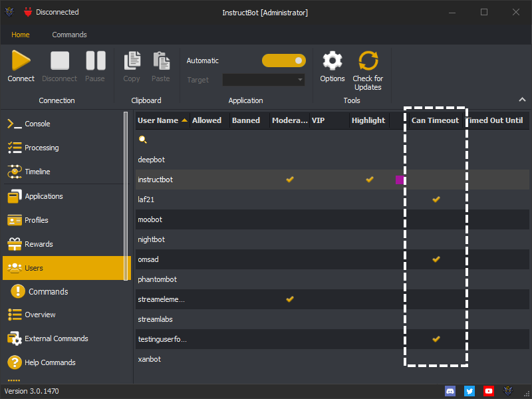Click the instructbot user name
The height and width of the screenshot is (399, 532).
tap(155, 180)
